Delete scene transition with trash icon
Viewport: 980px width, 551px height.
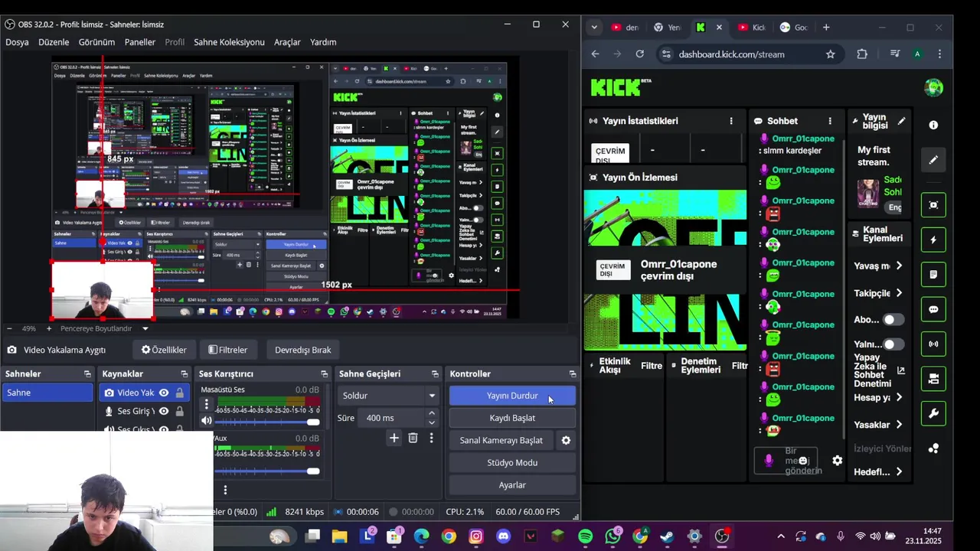pos(413,438)
